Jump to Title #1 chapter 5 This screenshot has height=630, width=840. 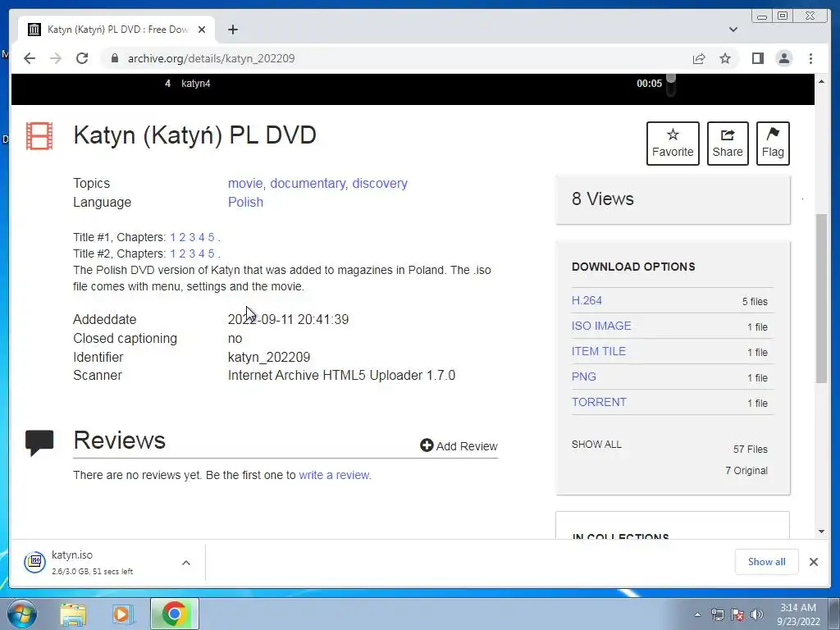211,237
